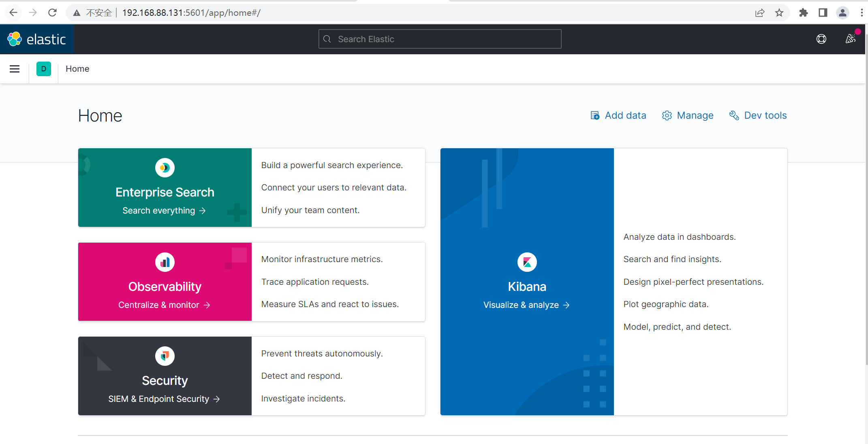This screenshot has height=444, width=868.
Task: Toggle the browser side panel icon
Action: coord(823,13)
